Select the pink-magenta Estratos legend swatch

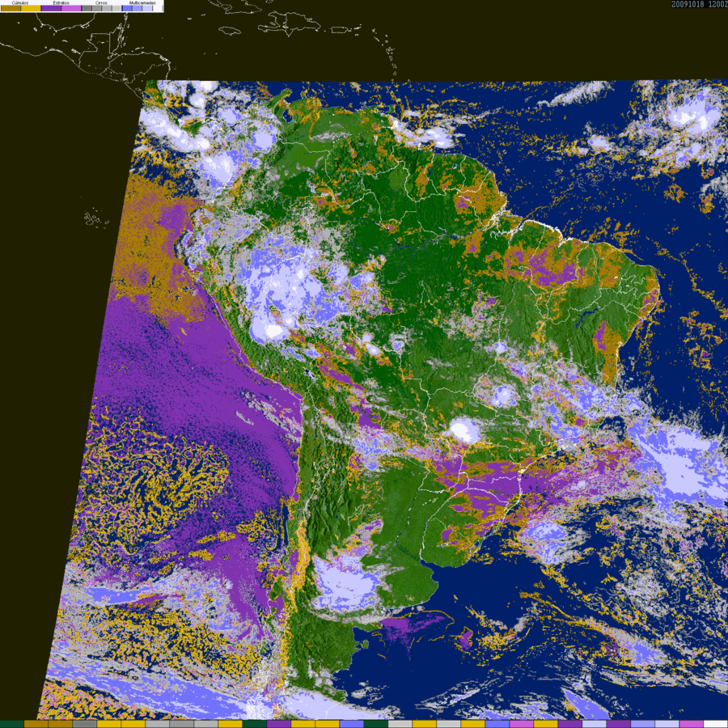point(71,8)
